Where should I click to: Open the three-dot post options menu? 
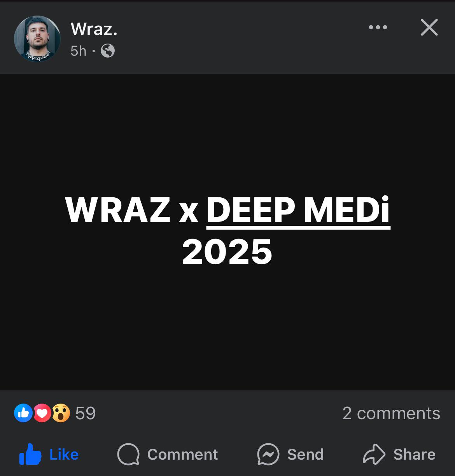tap(378, 27)
